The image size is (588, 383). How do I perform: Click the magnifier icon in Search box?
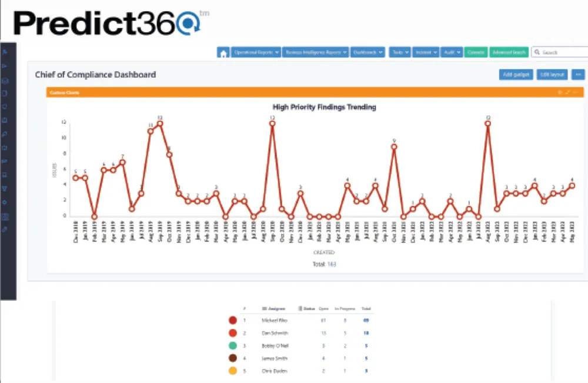pyautogui.click(x=537, y=52)
